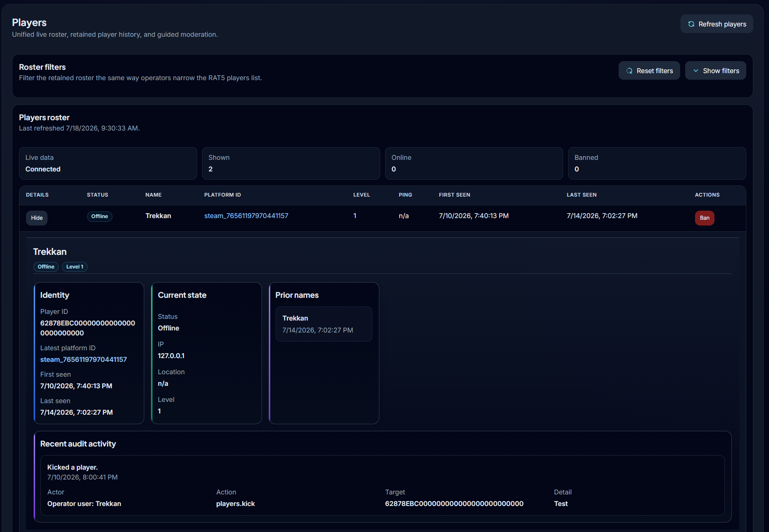Click last seen cell 7/14/2026, 7:02:27 PM in roster
The image size is (769, 532).
tap(602, 216)
